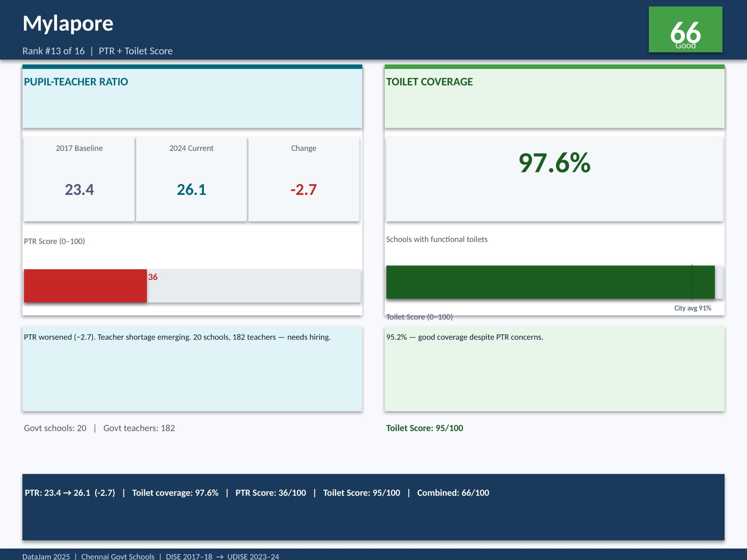
Task: Click the Rank #13 of 16 subtitle
Action: click(x=53, y=51)
